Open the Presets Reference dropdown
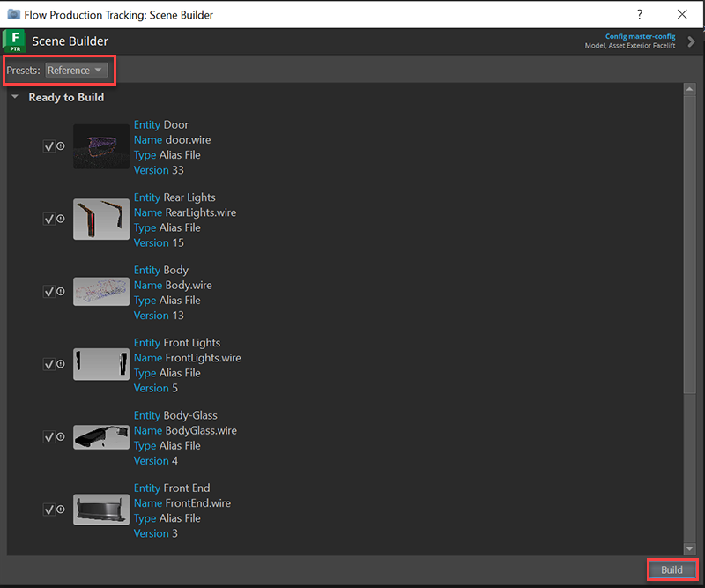 point(76,71)
